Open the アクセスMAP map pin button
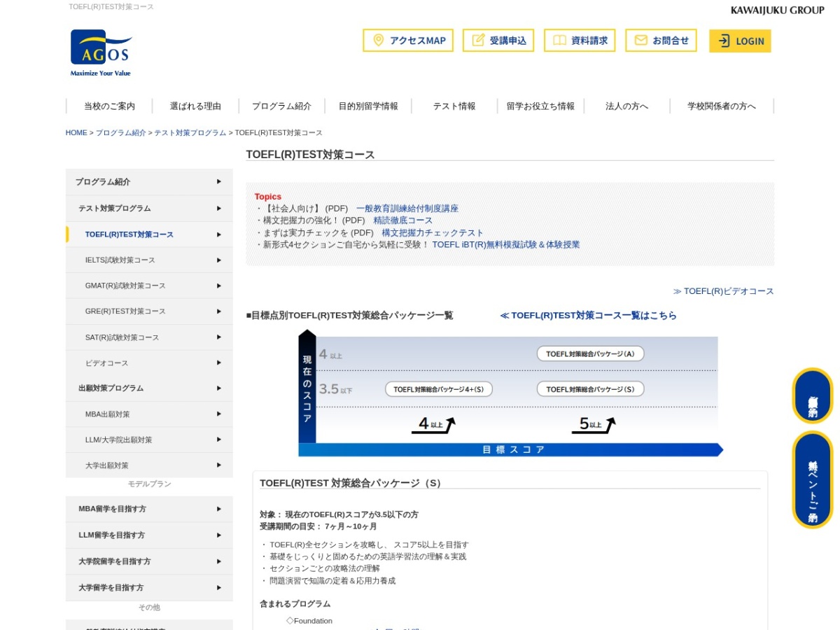The width and height of the screenshot is (840, 630). pos(408,41)
